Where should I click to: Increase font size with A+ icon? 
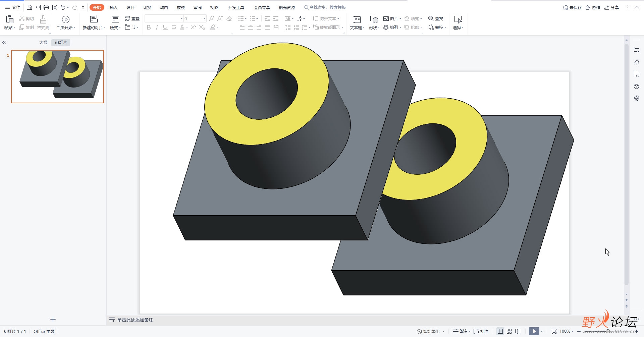[x=212, y=18]
